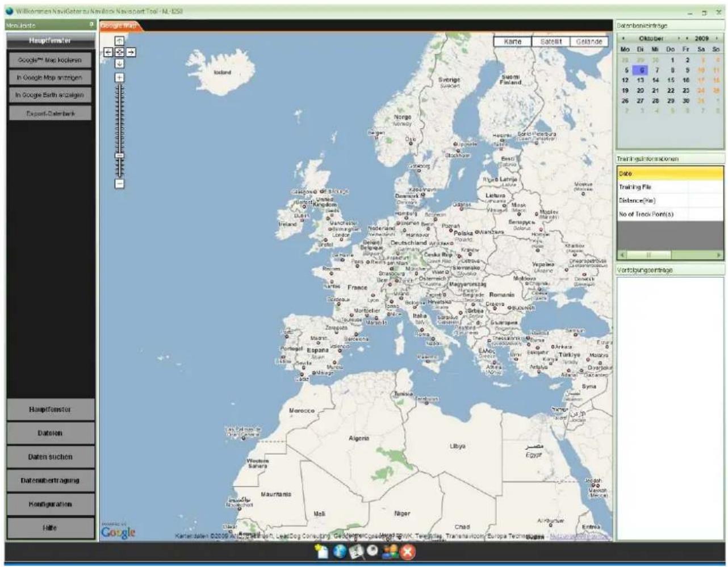Click the Datenbankeinträge panel header
This screenshot has width=728, height=567.
point(670,26)
